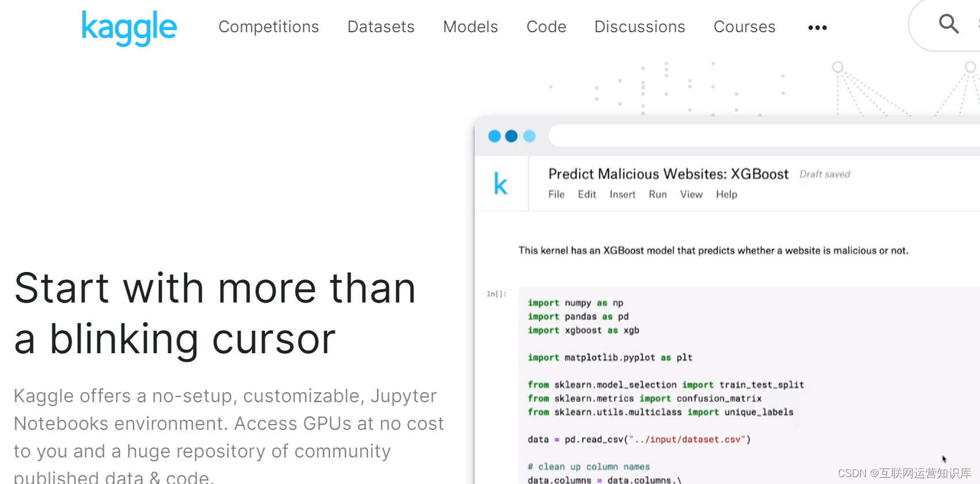980x484 pixels.
Task: Open the Code section
Action: pos(546,27)
